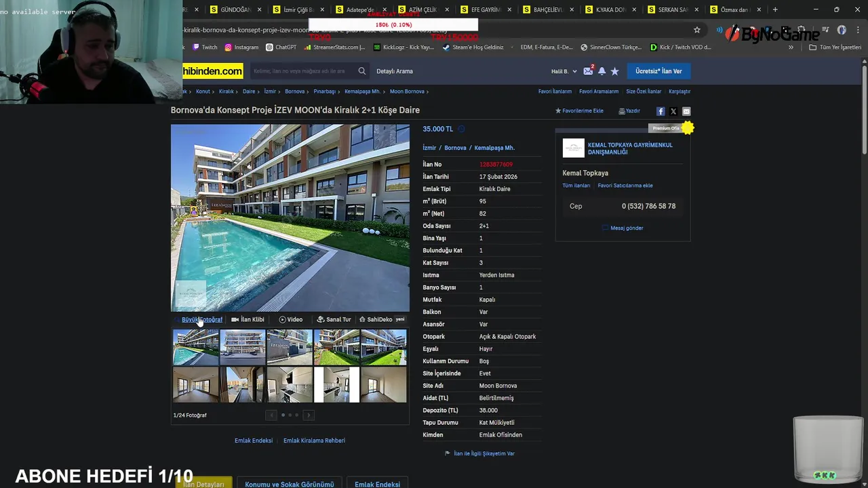Open the browser three-dot menu
The width and height of the screenshot is (868, 488).
coord(856,30)
